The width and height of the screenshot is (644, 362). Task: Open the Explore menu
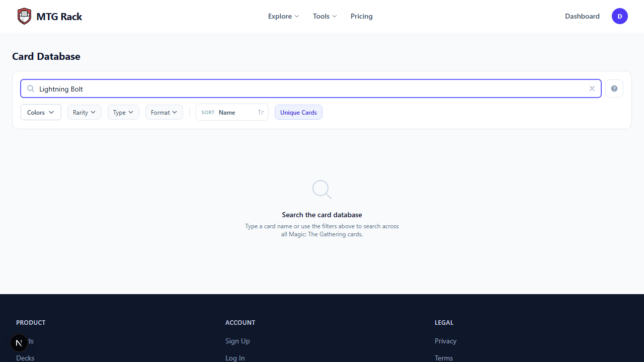pos(283,16)
